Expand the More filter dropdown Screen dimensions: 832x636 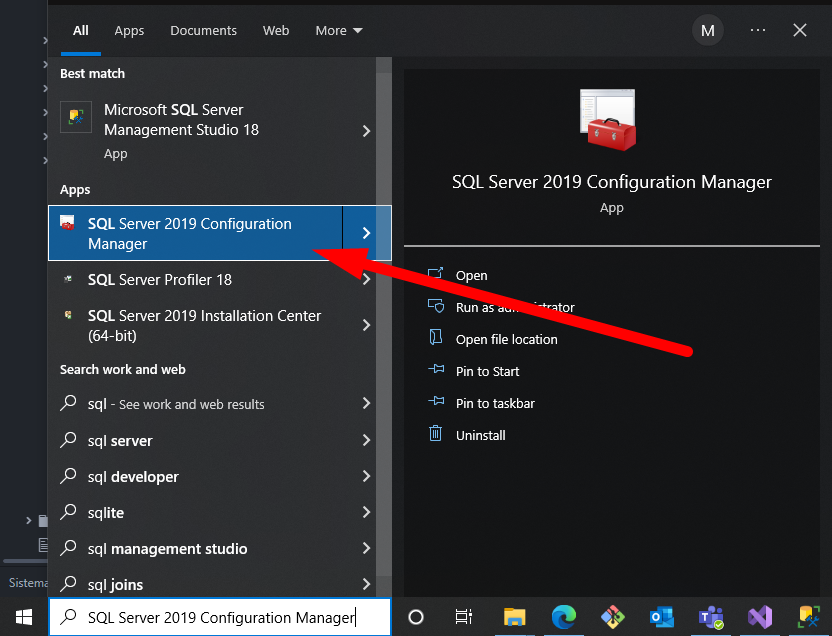click(339, 31)
